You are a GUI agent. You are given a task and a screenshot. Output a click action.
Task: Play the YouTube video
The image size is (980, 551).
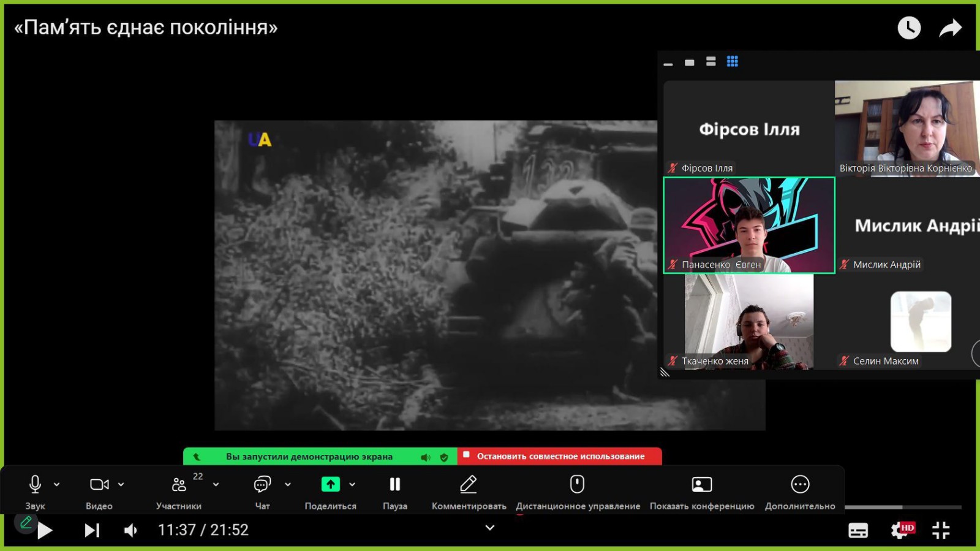click(45, 531)
